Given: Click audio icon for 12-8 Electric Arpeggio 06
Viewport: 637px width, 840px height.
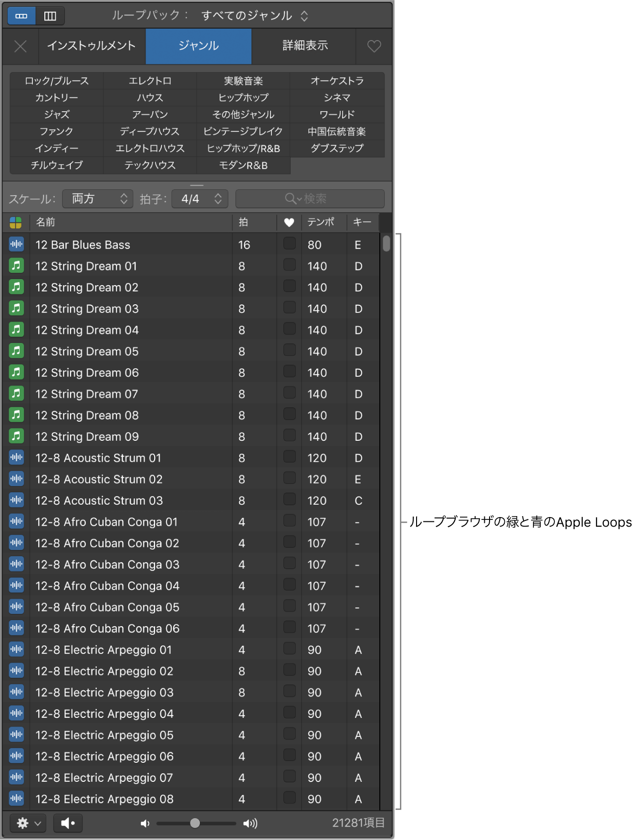Looking at the screenshot, I should pos(16,756).
